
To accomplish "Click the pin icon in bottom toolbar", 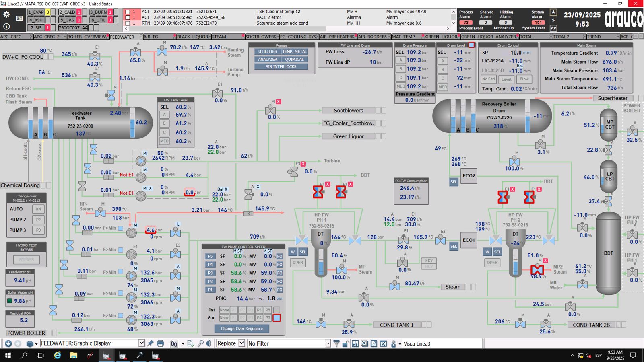I will pos(151,343).
